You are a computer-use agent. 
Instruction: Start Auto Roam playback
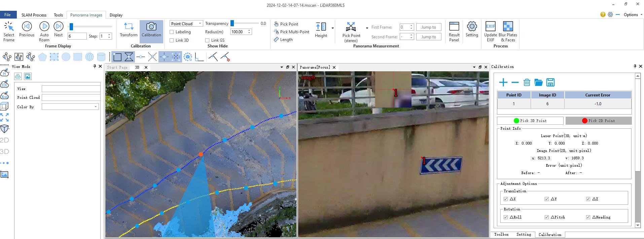point(44,31)
